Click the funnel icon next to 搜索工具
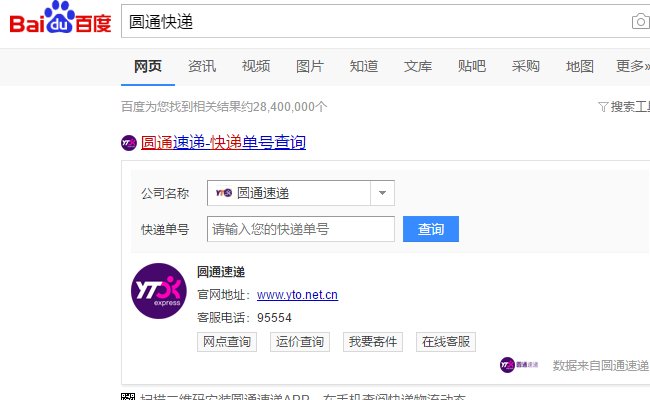The height and width of the screenshot is (400, 650). (x=602, y=106)
